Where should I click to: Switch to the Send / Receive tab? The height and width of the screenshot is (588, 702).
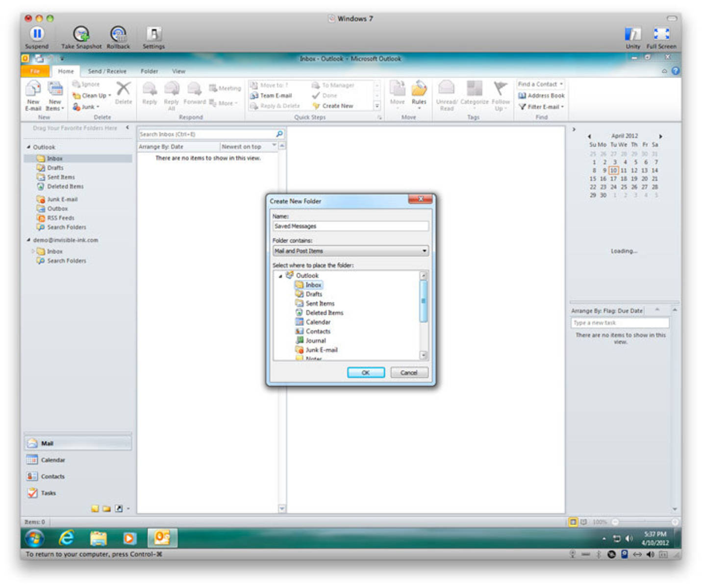click(107, 71)
